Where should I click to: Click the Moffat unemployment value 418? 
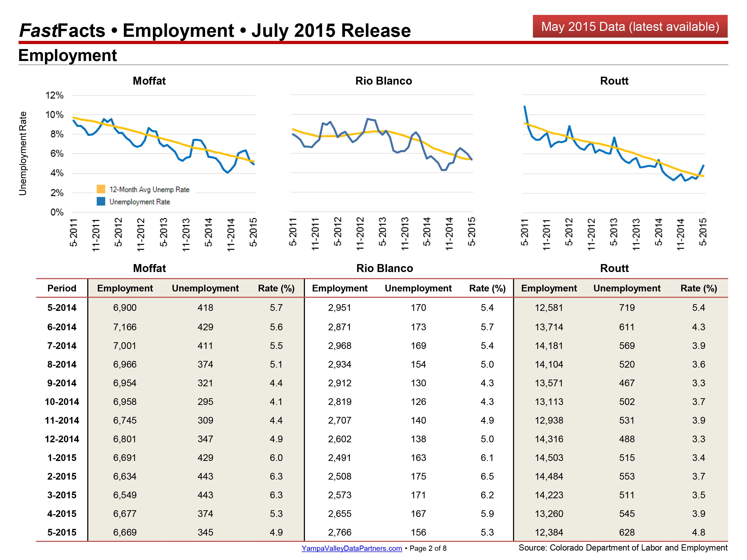click(x=205, y=308)
